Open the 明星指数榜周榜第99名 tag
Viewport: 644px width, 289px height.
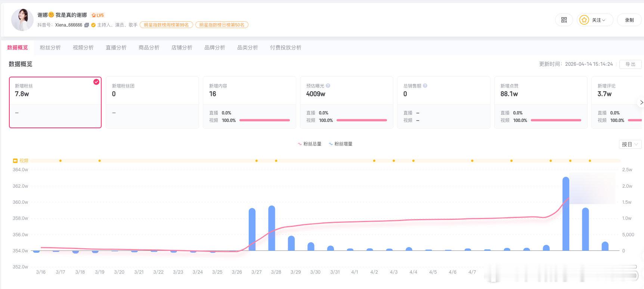point(166,25)
